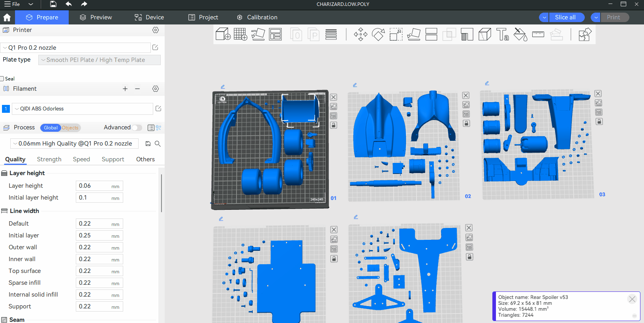Expand the QIDI ABS Odorless filament dropdown

(x=82, y=109)
